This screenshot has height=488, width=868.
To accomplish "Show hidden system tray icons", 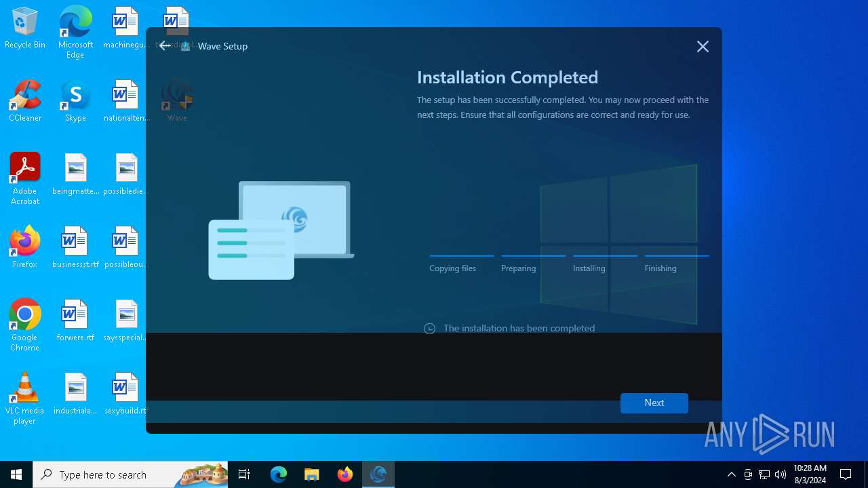I will pos(731,474).
